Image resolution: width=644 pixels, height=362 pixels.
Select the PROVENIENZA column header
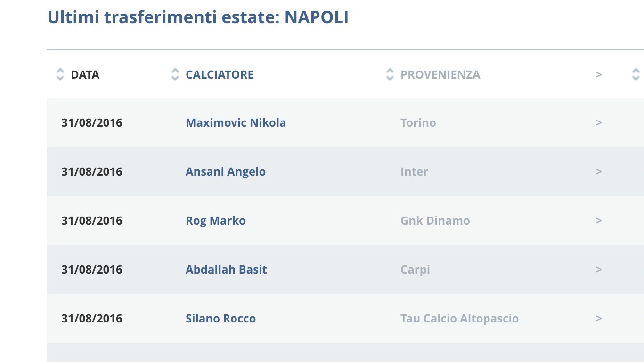pyautogui.click(x=440, y=75)
